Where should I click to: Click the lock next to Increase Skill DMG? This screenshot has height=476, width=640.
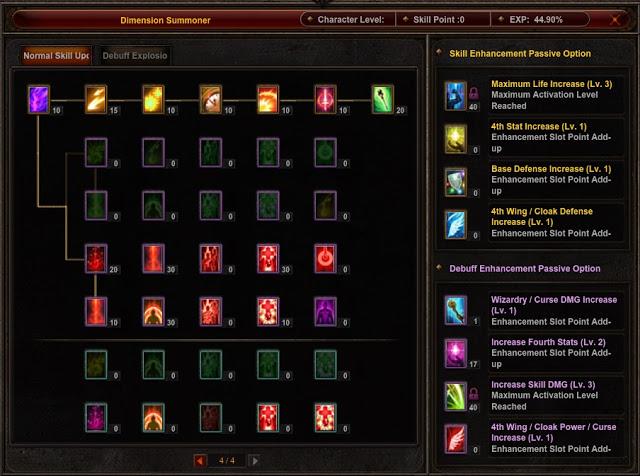(473, 394)
